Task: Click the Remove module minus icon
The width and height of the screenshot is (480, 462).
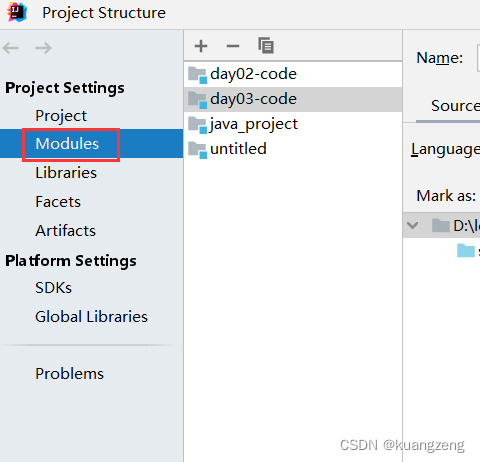Action: point(233,46)
